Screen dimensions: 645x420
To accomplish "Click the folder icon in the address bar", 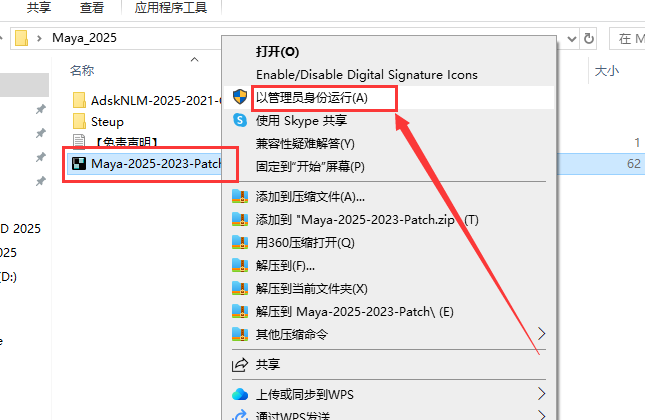I will pyautogui.click(x=22, y=38).
